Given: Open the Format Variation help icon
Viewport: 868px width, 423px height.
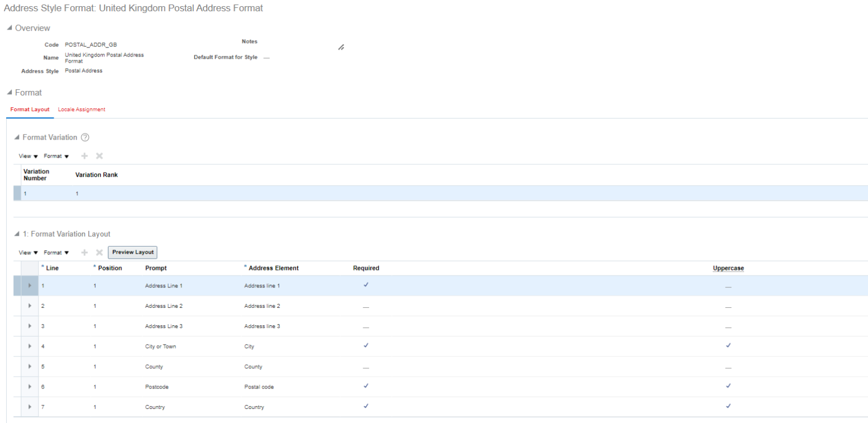Looking at the screenshot, I should click(85, 137).
